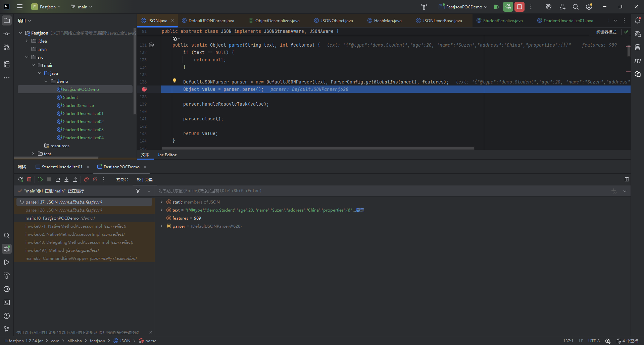
Task: Expand the parser variable node
Action: (162, 226)
